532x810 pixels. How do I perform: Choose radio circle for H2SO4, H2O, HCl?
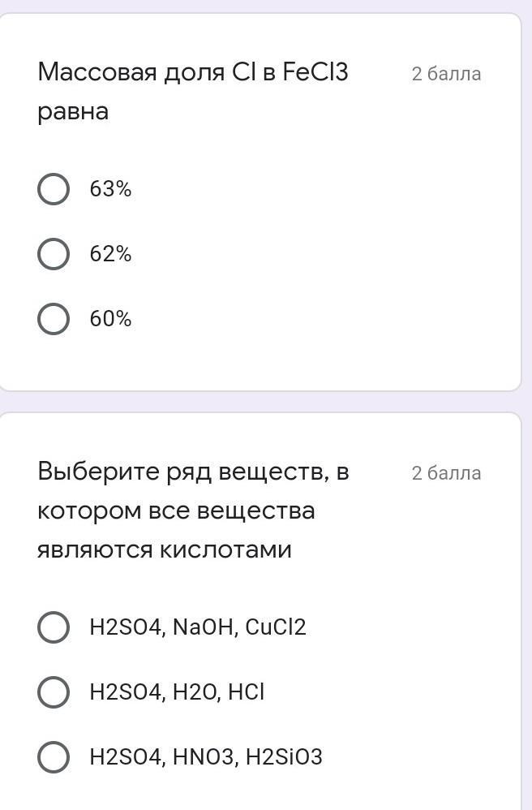click(54, 692)
